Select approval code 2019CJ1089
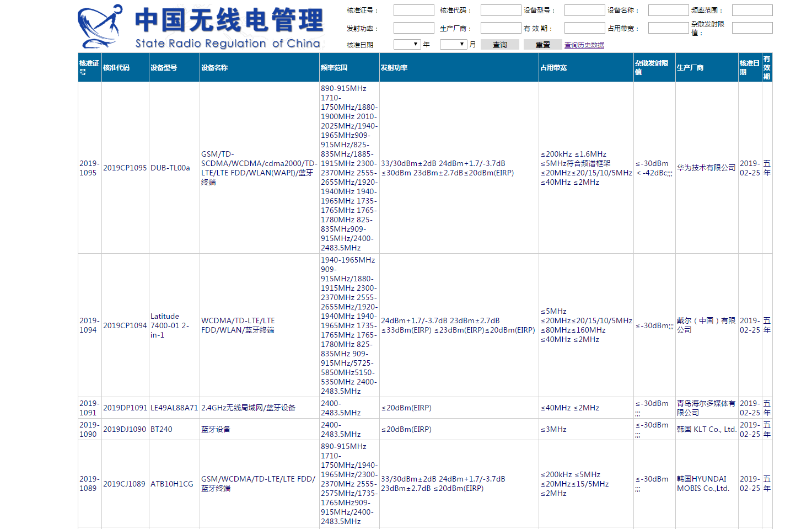Screen dimensions: 812x529 (124, 484)
